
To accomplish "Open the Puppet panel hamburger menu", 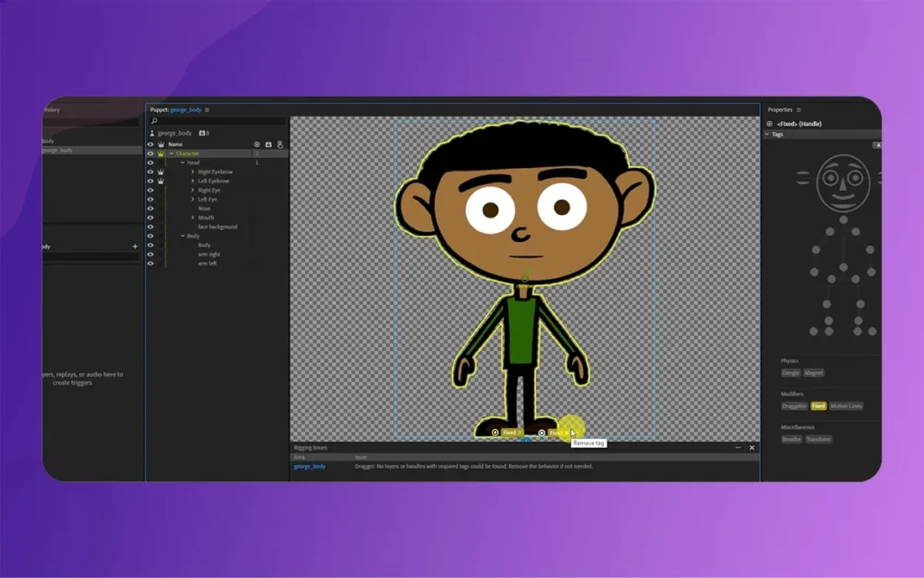I will [207, 109].
